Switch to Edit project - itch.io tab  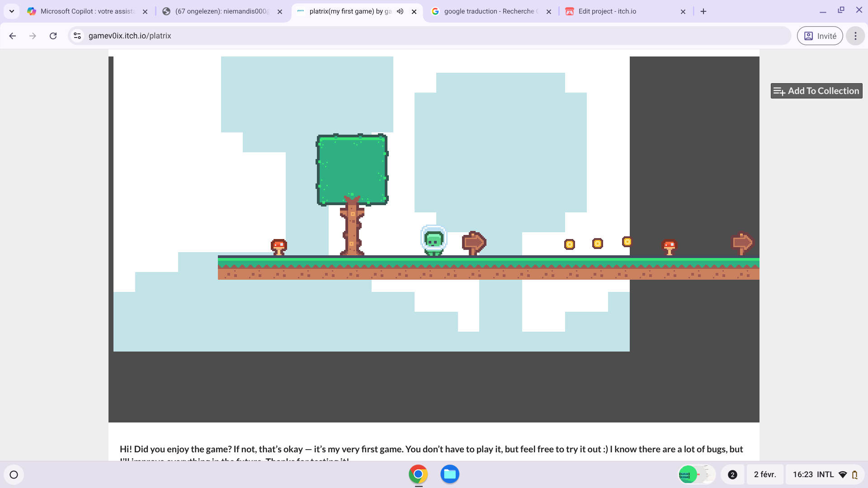click(607, 11)
